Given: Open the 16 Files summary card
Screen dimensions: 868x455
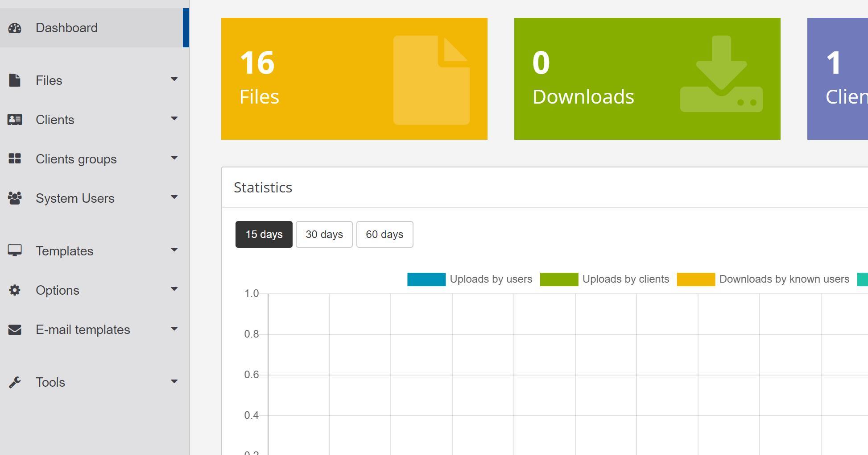Looking at the screenshot, I should 354,79.
